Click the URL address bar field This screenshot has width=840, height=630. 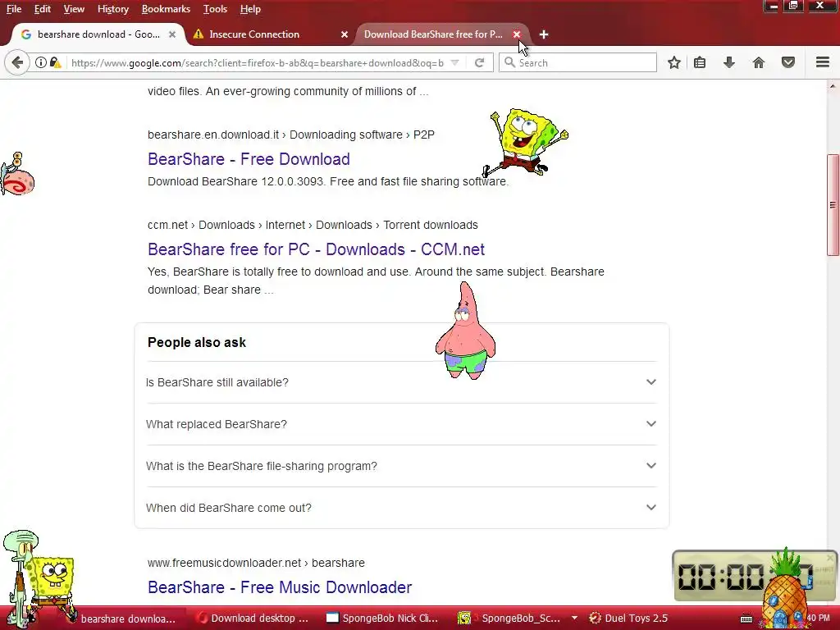(257, 62)
